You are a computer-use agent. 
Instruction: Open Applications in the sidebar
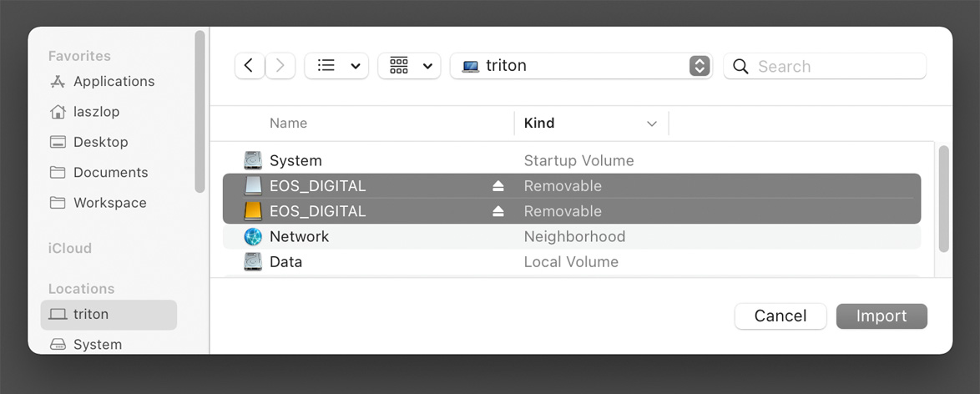click(114, 81)
